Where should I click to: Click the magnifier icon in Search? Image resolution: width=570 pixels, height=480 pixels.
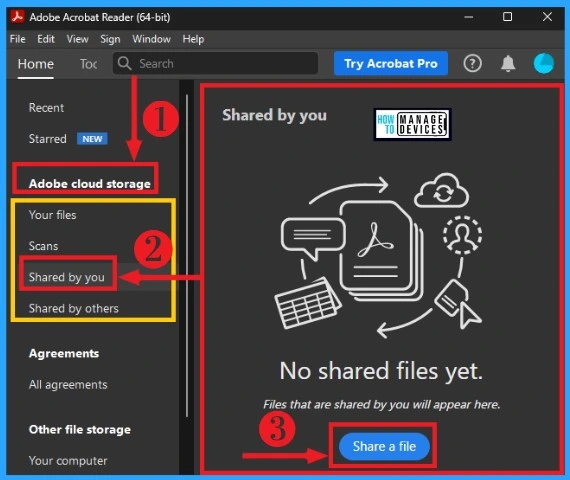pos(124,63)
